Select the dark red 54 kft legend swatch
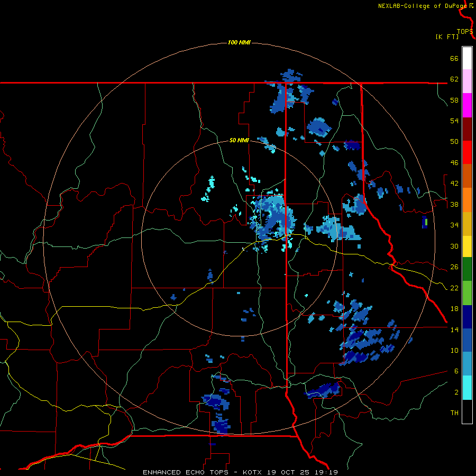The image size is (476, 476). [x=467, y=129]
